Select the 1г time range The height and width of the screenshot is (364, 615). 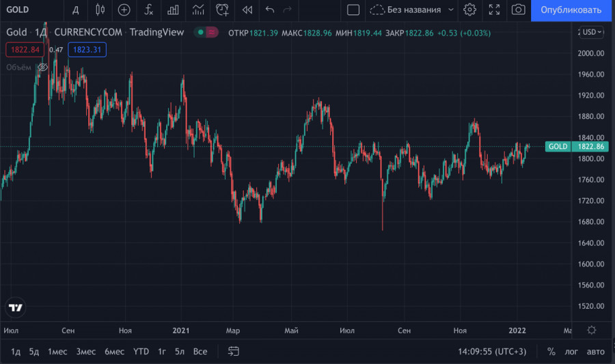(162, 352)
